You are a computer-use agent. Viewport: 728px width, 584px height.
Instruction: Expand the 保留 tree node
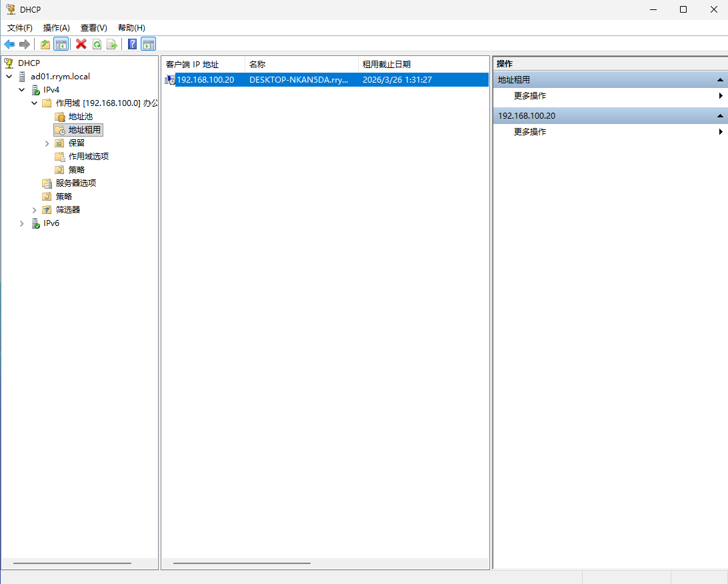[x=47, y=143]
